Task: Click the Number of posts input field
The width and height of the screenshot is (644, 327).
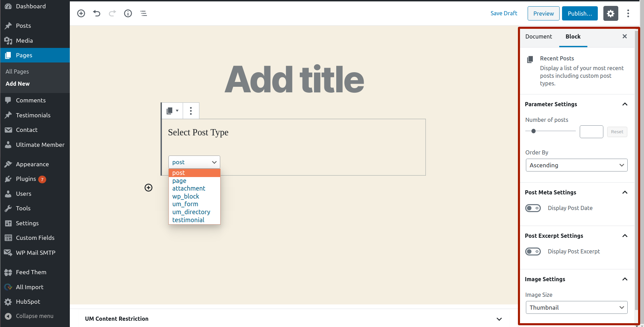Action: [x=592, y=132]
